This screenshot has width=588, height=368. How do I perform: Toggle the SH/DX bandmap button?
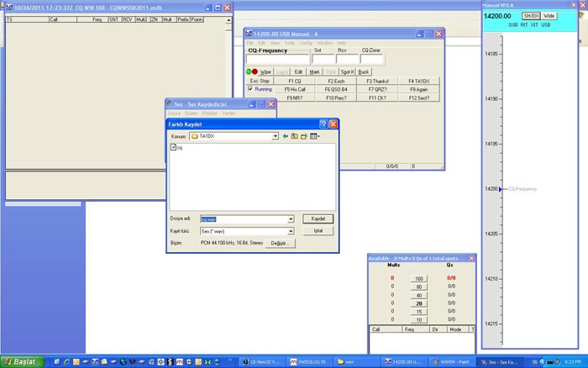click(x=531, y=16)
